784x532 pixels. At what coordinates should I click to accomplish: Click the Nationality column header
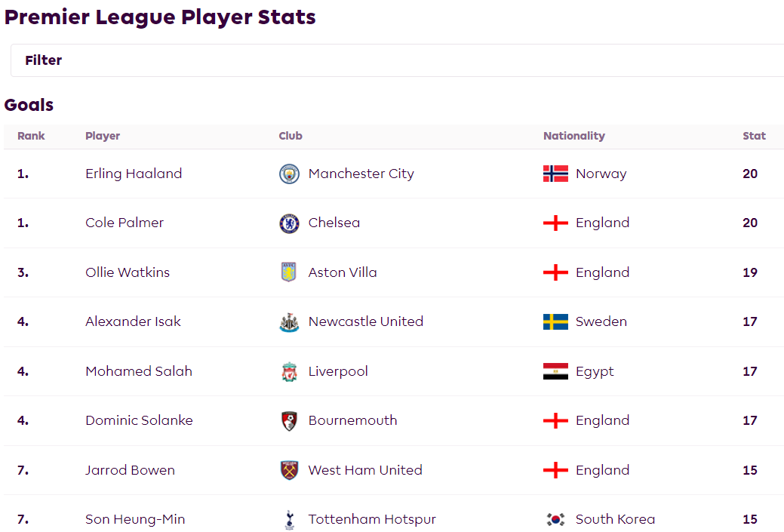click(x=574, y=136)
